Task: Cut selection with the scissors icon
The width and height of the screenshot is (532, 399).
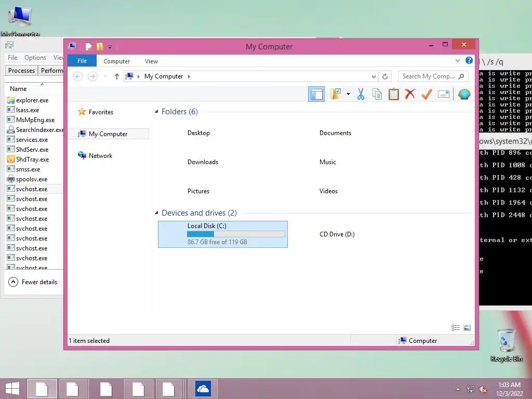Action: pos(361,94)
